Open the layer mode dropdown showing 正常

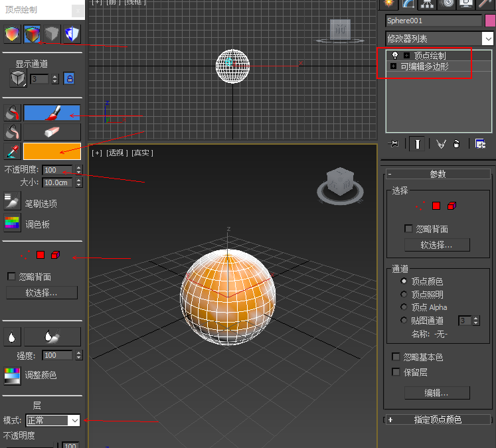[x=53, y=421]
